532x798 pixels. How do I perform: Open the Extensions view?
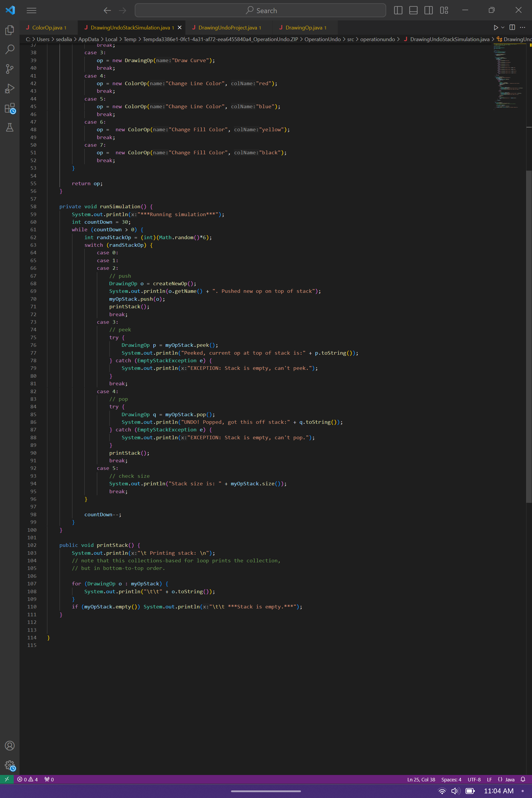tap(10, 108)
